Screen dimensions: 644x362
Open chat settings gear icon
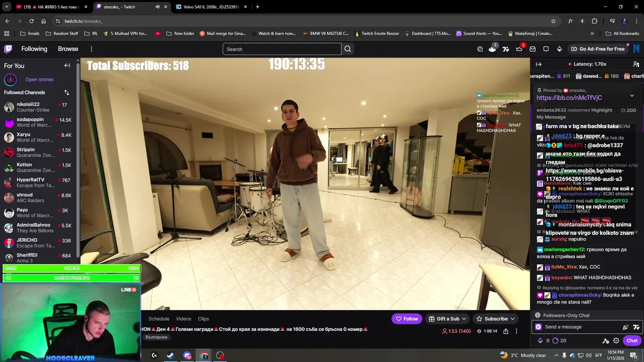616,340
